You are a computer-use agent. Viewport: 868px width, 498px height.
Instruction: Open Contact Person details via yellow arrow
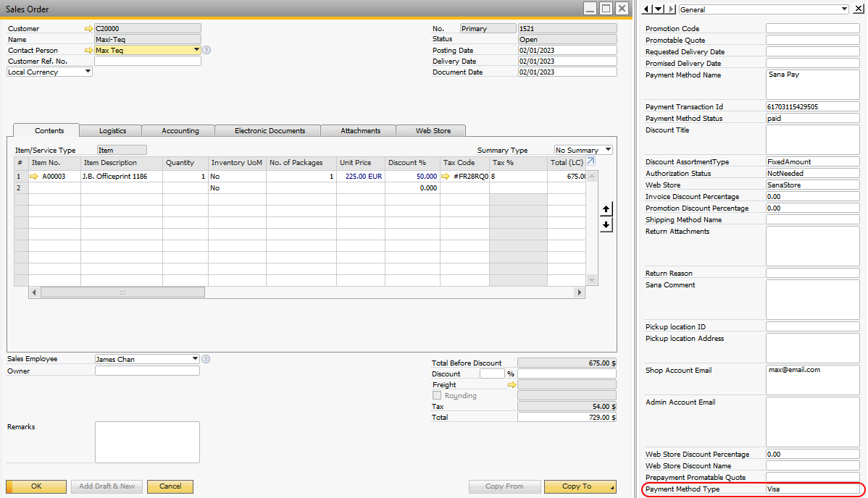tap(89, 51)
